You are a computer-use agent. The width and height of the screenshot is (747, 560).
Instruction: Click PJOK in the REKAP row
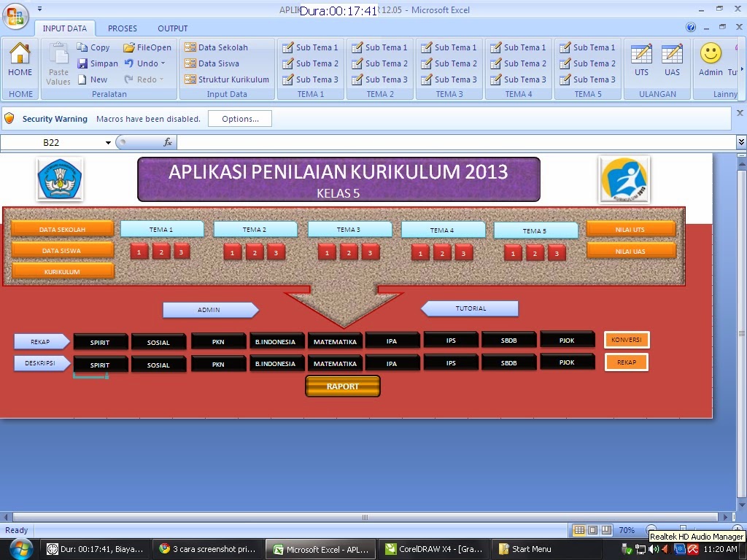click(567, 340)
